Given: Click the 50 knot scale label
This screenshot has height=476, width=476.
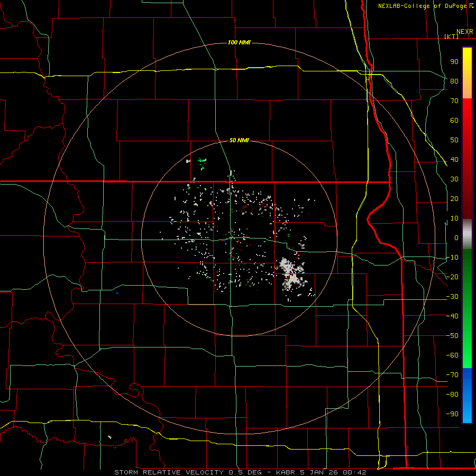Looking at the screenshot, I should pos(454,140).
